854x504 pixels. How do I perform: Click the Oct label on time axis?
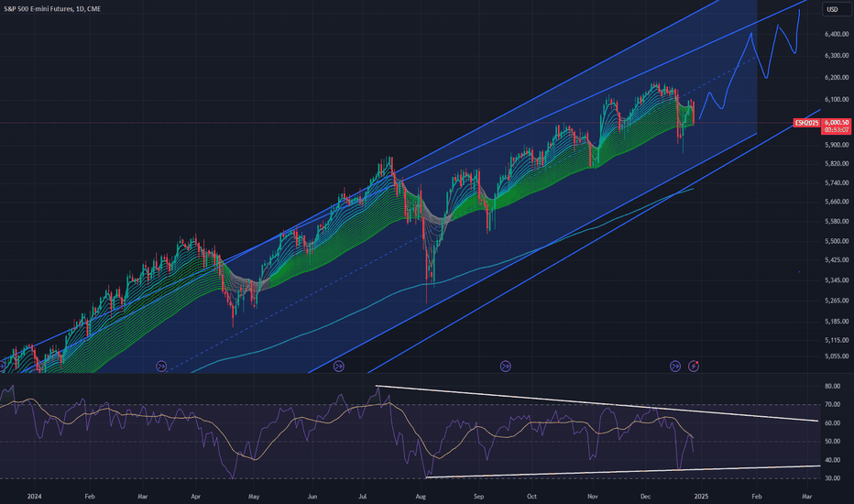tap(531, 497)
